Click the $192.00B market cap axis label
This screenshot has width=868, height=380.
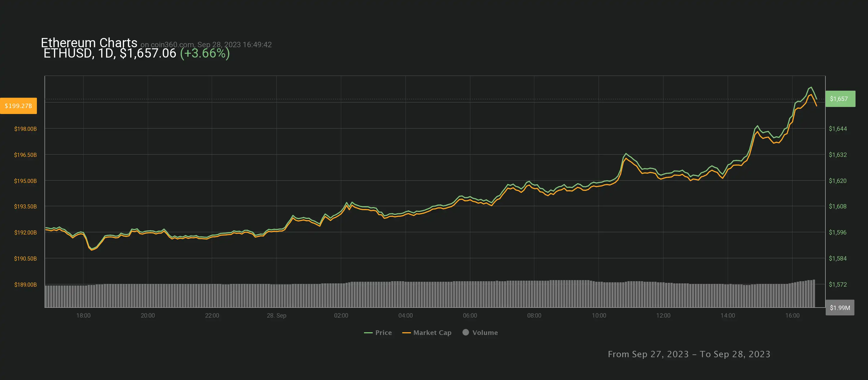tap(25, 232)
